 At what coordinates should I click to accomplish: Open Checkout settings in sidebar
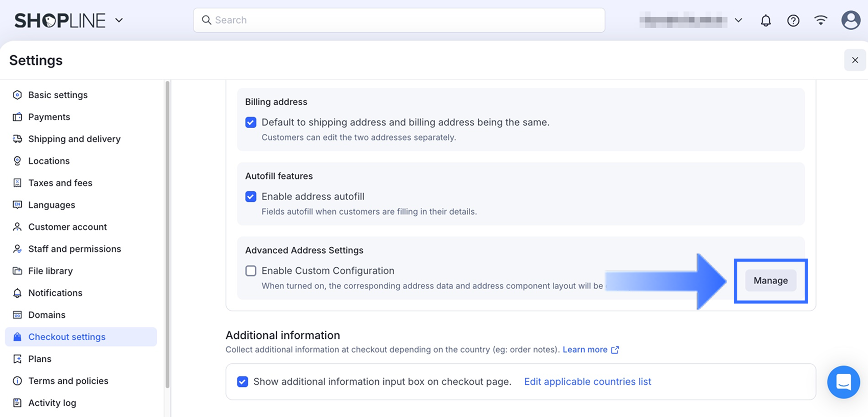(67, 337)
